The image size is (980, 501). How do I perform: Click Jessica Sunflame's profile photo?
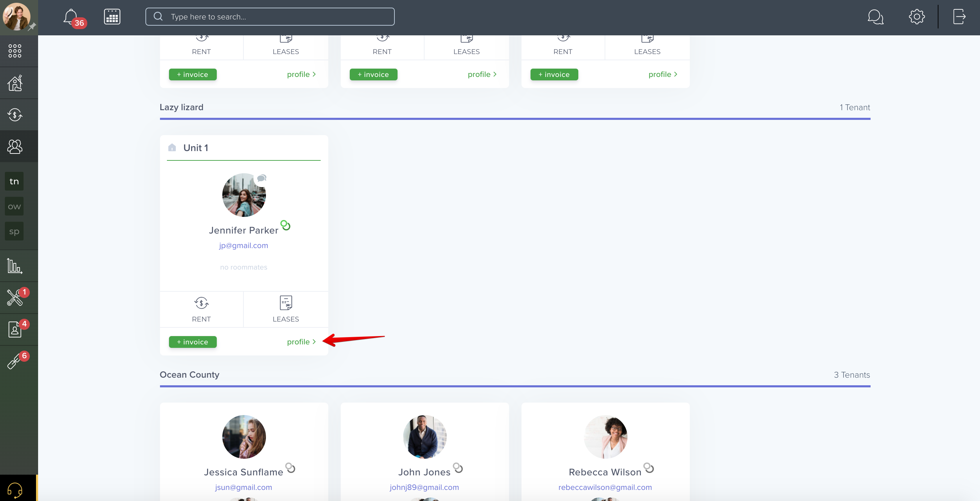pyautogui.click(x=244, y=437)
